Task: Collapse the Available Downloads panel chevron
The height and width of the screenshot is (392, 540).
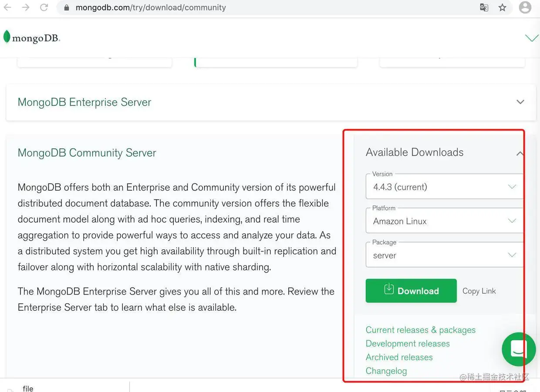Action: click(520, 153)
